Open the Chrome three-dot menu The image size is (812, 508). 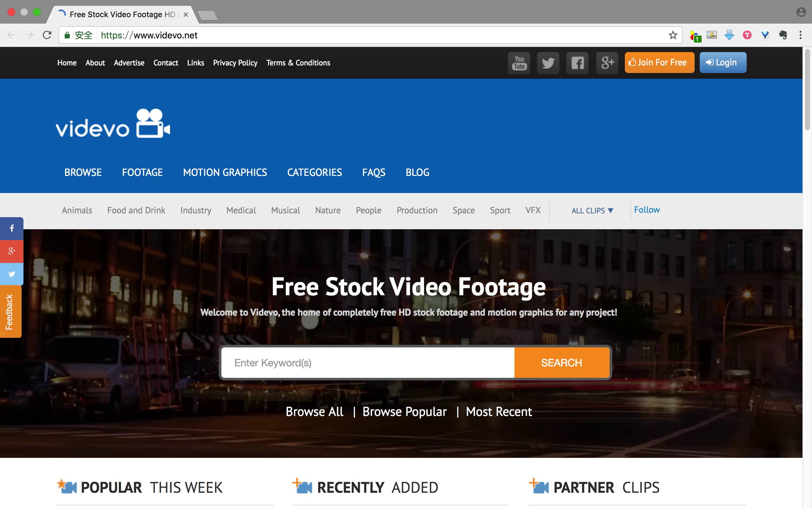(800, 35)
